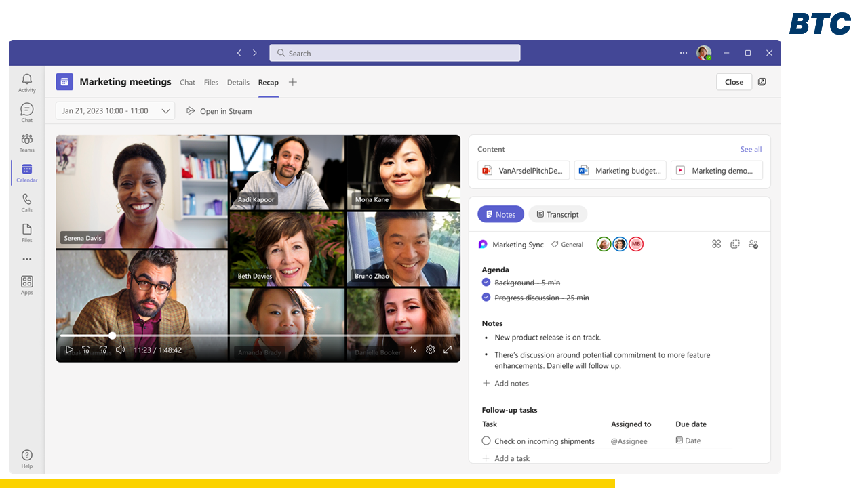This screenshot has height=488, width=868.
Task: Click Add a task
Action: click(x=506, y=458)
